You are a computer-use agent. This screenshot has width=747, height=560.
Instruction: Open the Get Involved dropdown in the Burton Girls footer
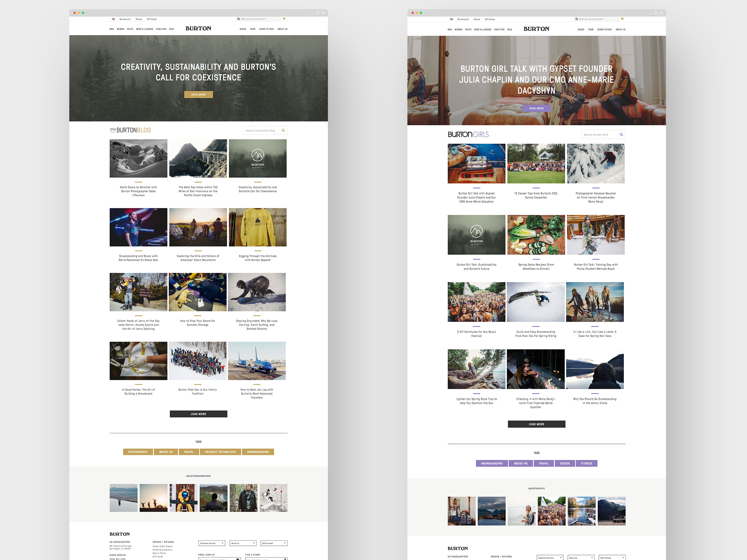612,558
